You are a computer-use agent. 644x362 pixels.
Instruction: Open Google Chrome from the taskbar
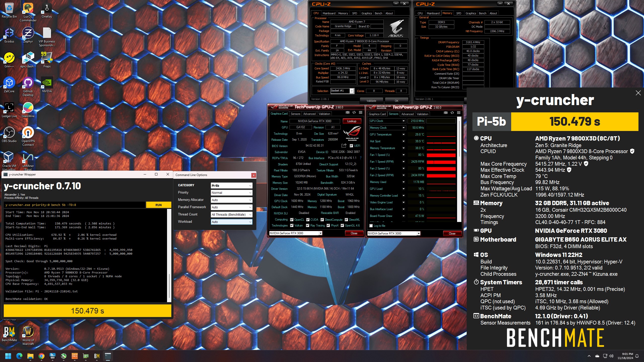click(x=42, y=356)
